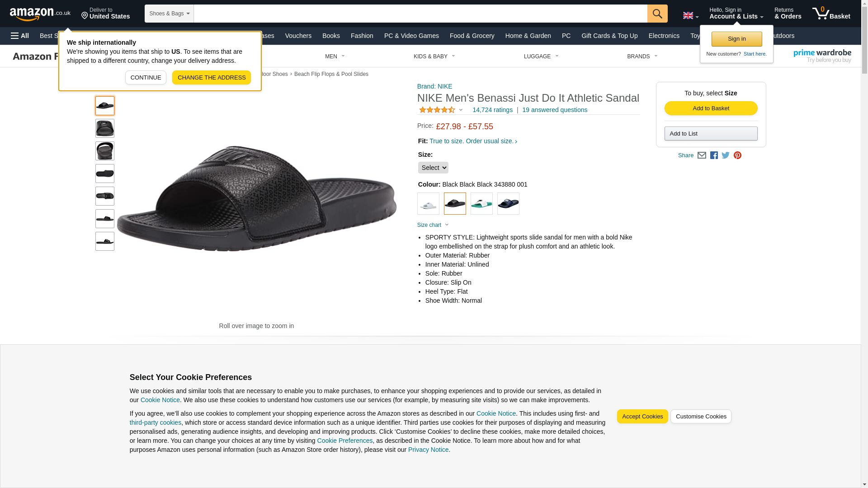Open the Size select dropdown
The width and height of the screenshot is (868, 488).
(433, 168)
